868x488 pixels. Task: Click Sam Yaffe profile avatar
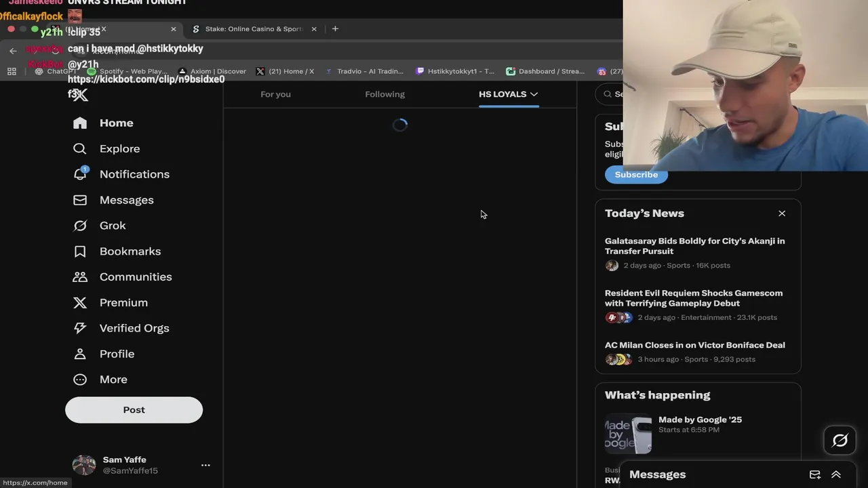pos(84,465)
